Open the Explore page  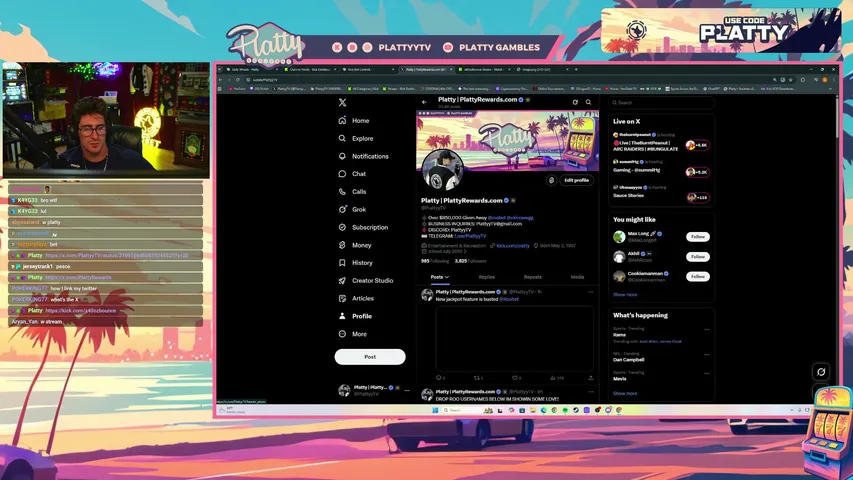point(356,139)
